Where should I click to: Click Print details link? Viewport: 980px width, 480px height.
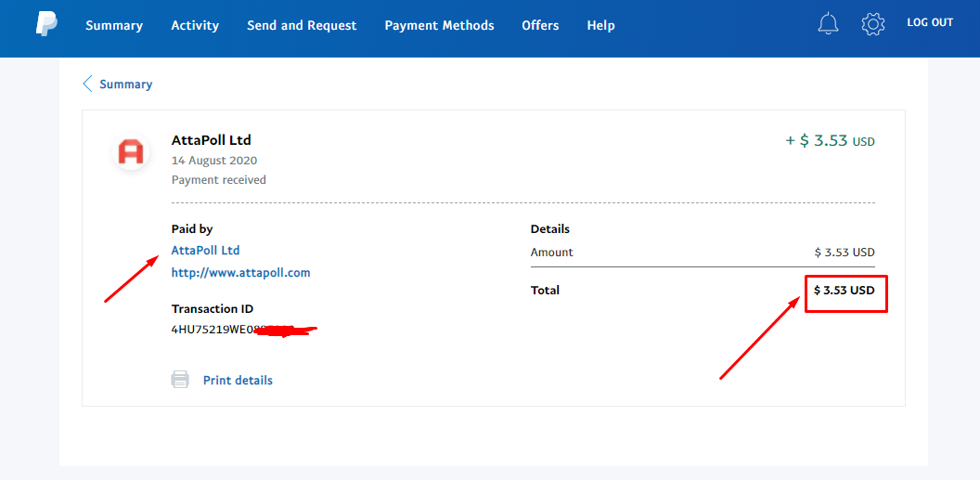[238, 380]
